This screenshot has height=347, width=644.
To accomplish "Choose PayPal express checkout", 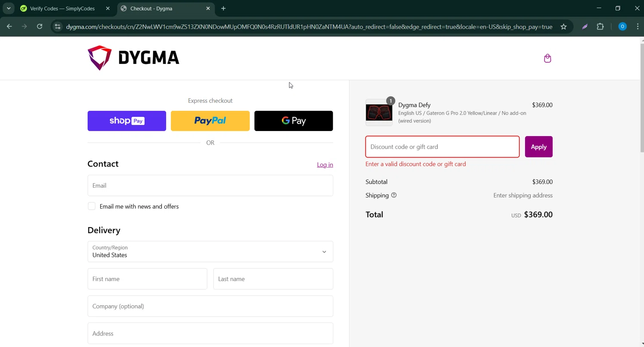I will coord(210,121).
